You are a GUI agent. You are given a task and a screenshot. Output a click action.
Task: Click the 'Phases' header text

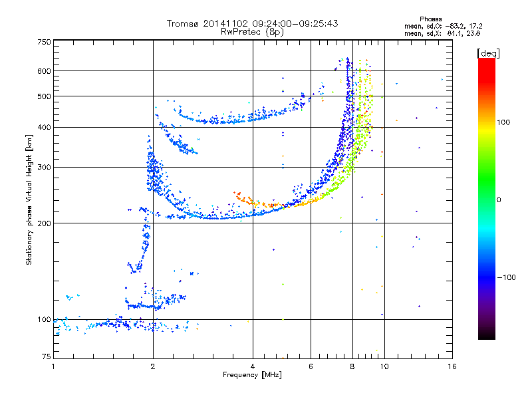click(430, 19)
